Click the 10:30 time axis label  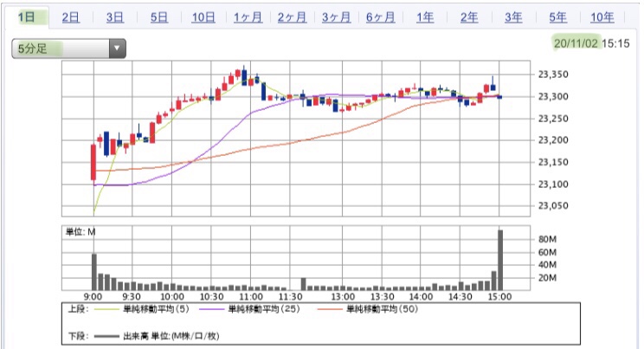point(211,297)
